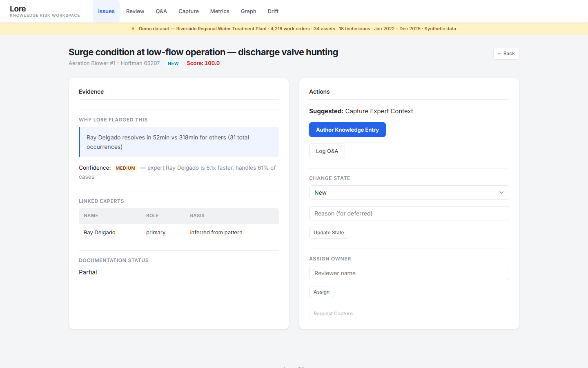588x368 pixels.
Task: Click the Change State dropdown chevron
Action: click(501, 192)
